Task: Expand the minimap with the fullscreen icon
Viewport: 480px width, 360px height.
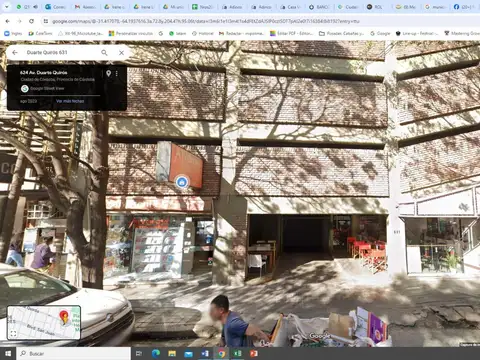Action: (13, 333)
